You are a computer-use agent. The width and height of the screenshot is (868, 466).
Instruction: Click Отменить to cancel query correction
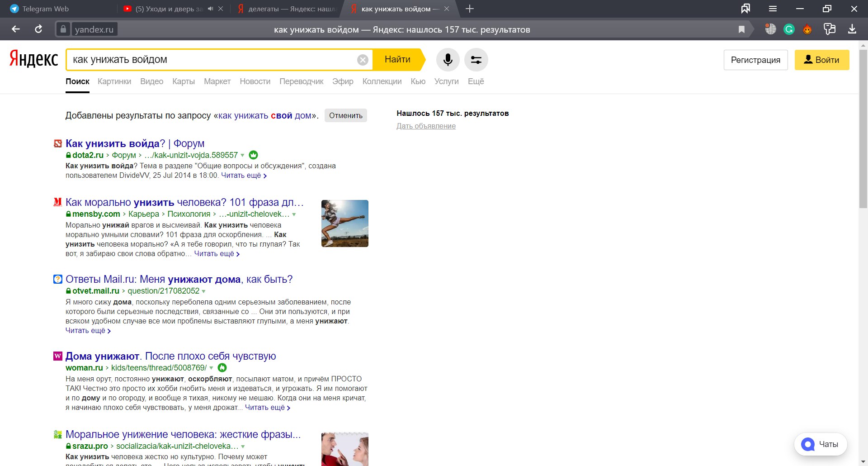click(346, 115)
